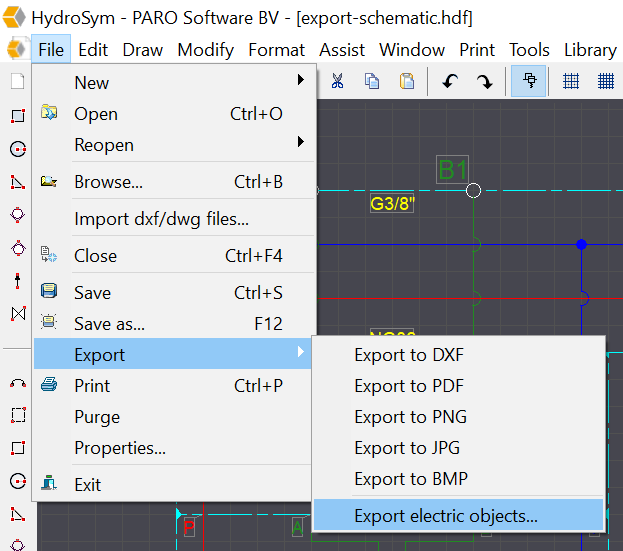Click the Undo arrow icon
The image size is (623, 551).
coord(450,81)
